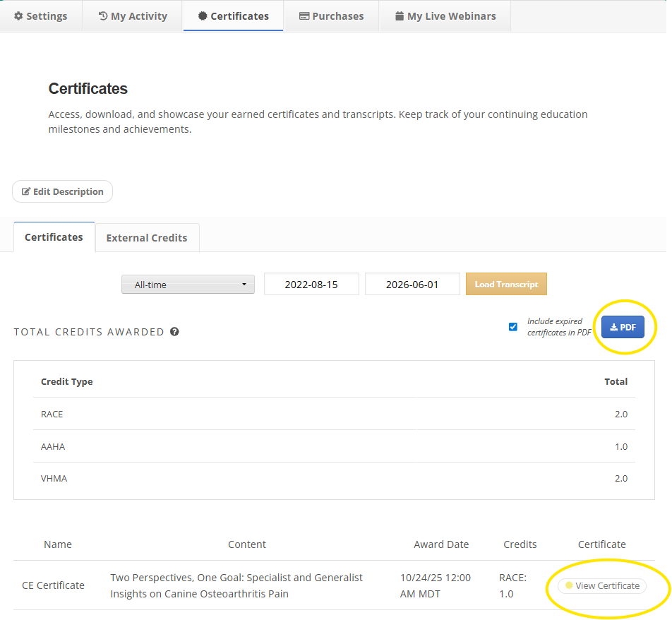
Task: Click the Credits column header
Action: 520,544
